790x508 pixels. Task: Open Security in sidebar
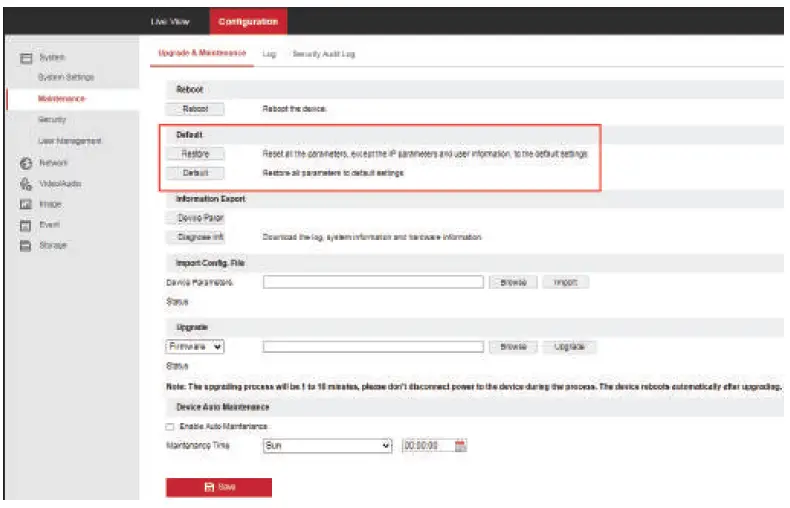52,119
